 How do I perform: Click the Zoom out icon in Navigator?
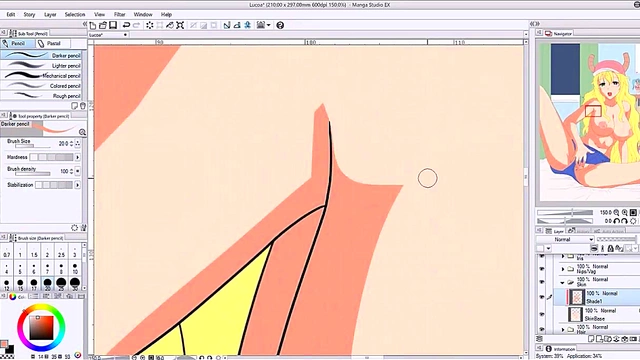[616, 213]
